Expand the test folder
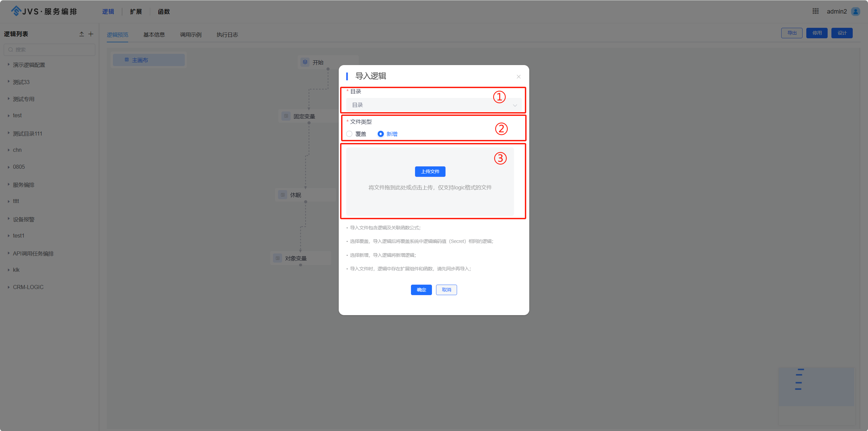 [8, 116]
